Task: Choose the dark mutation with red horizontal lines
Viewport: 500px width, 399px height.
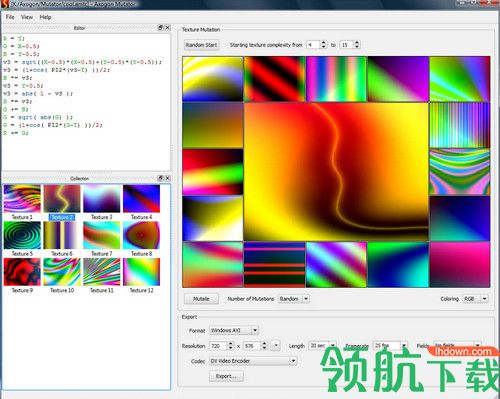Action: 275,265
